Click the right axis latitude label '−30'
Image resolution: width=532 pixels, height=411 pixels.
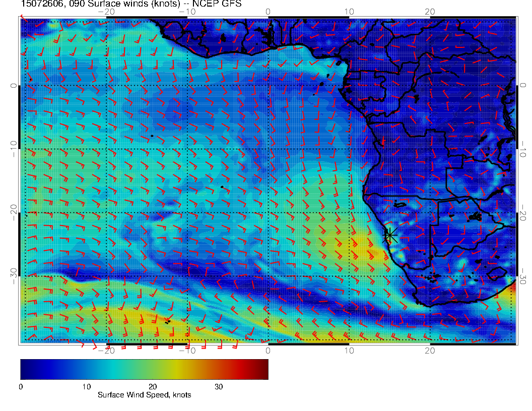coord(522,276)
